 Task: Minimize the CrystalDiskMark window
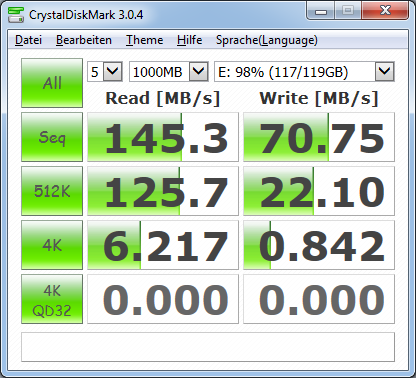click(321, 12)
